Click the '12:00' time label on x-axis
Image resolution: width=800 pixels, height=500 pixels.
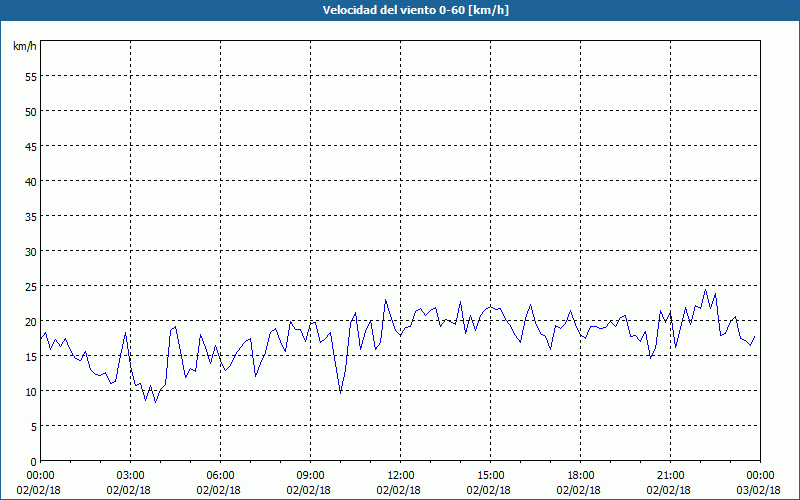click(401, 476)
